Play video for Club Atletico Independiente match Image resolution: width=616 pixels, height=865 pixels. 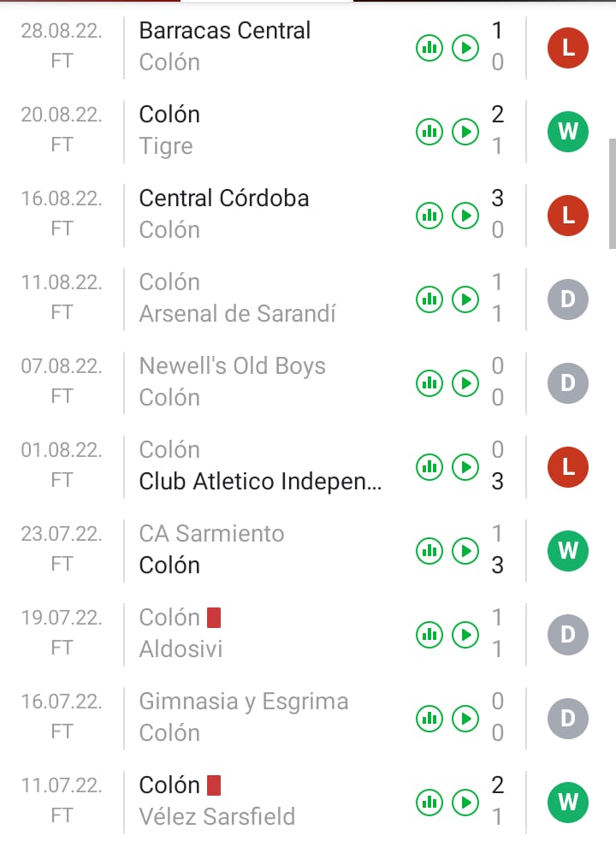point(465,467)
